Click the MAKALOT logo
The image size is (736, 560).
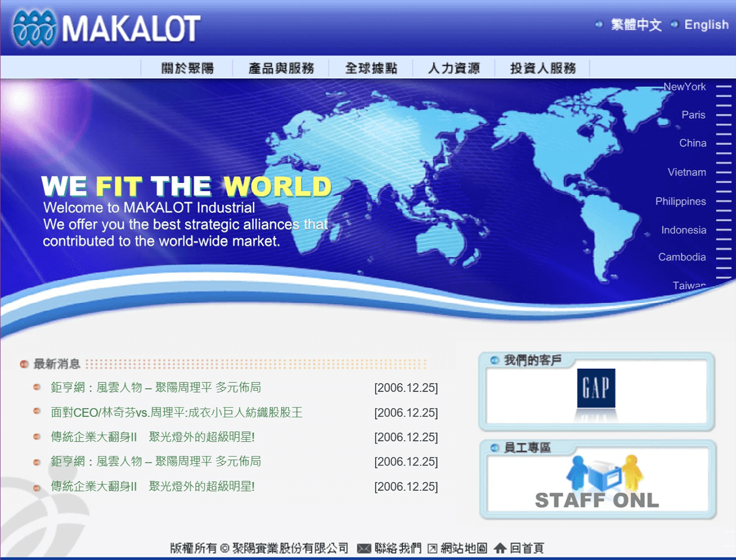[106, 28]
